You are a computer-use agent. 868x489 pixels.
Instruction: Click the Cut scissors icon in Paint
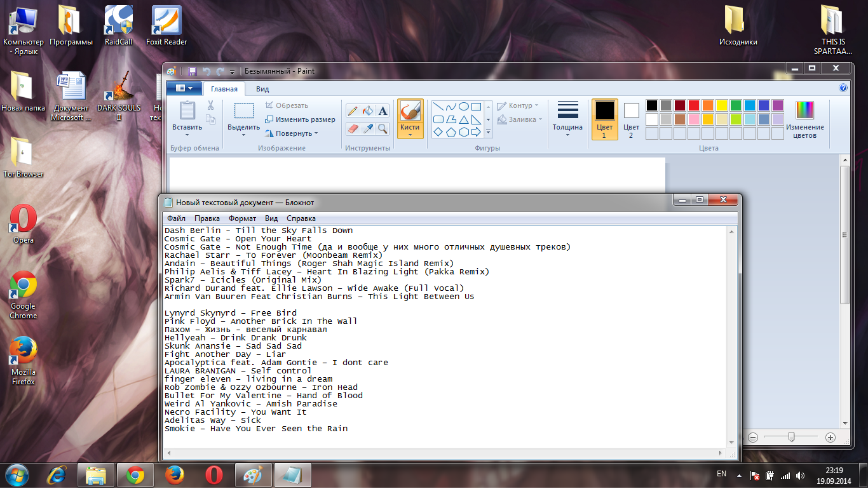(210, 105)
